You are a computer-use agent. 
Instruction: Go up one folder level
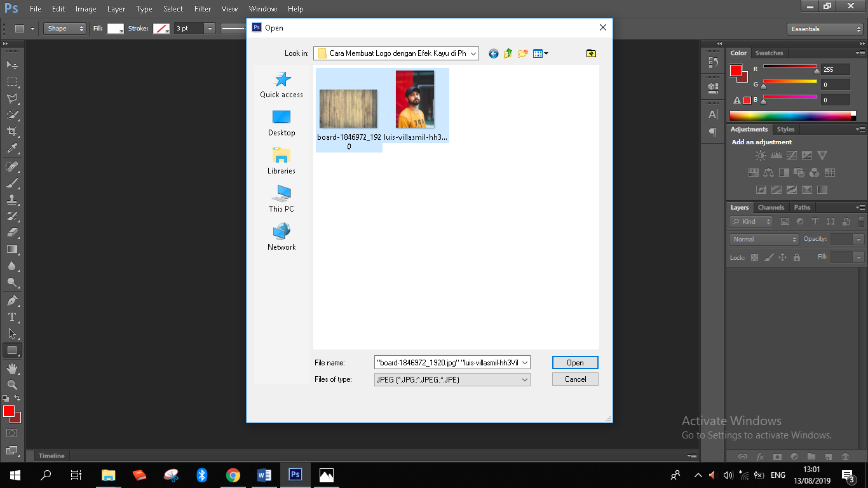pyautogui.click(x=508, y=54)
